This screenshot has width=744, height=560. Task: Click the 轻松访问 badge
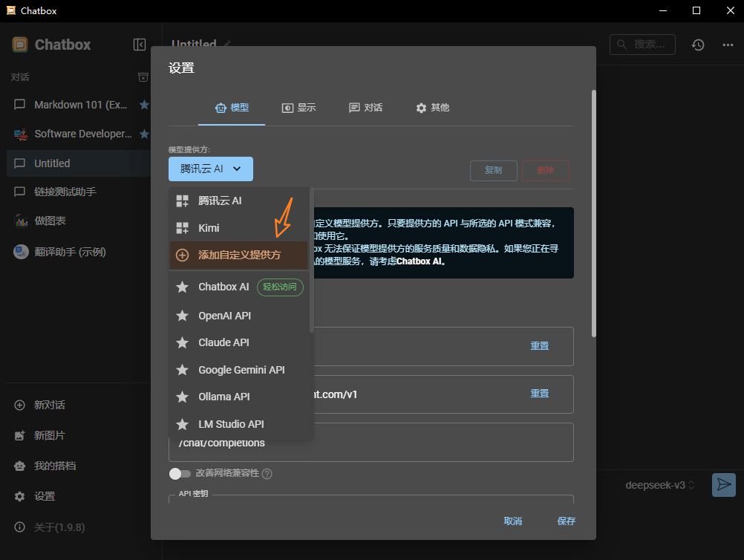280,287
